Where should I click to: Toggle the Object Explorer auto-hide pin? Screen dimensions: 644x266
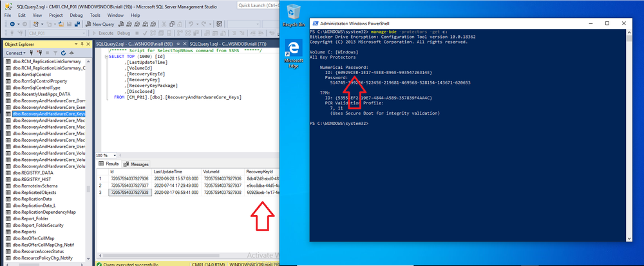coord(82,44)
